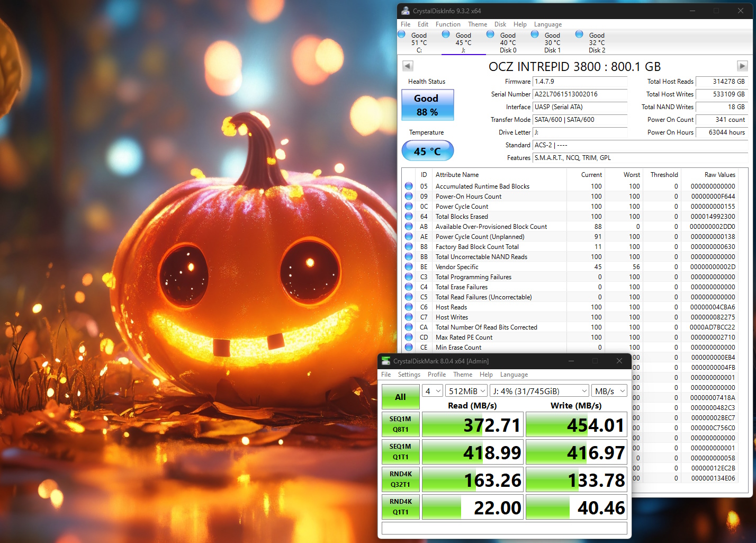The image size is (756, 543).
Task: Select the Disk 1 status icon
Action: point(535,34)
